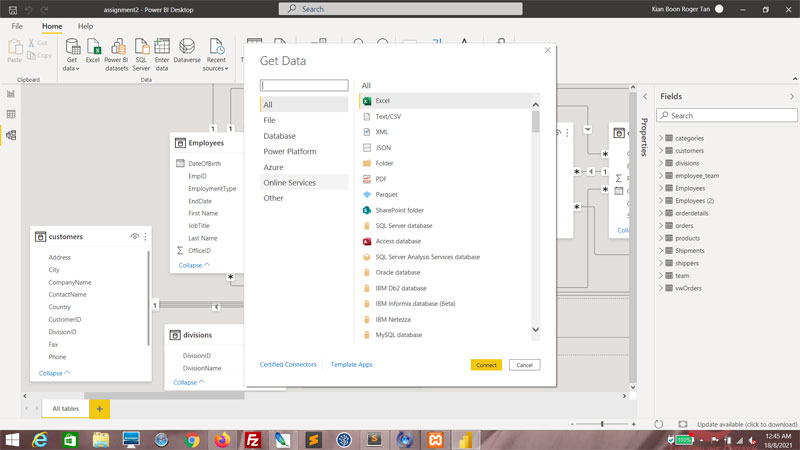Choose Enter data in ribbon
Viewport: 800px width, 450px height.
[162, 55]
